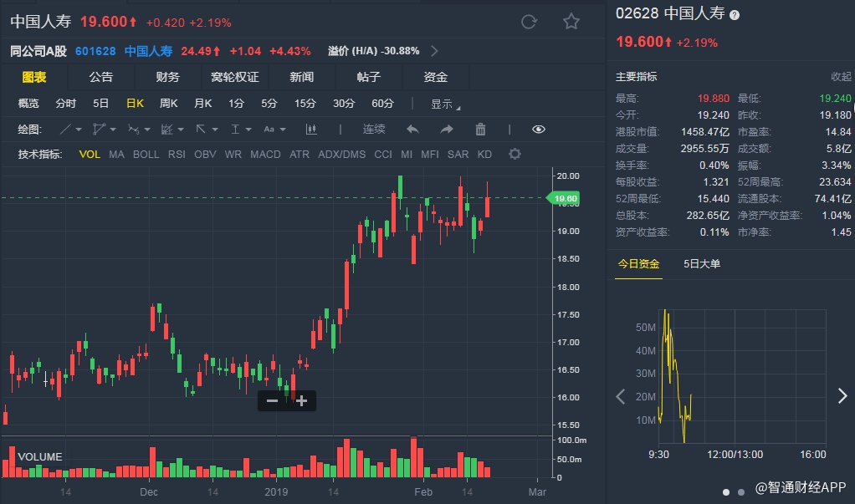This screenshot has height=504, width=855.
Task: Expand measurement tool dropdown arrow
Action: pos(248,130)
